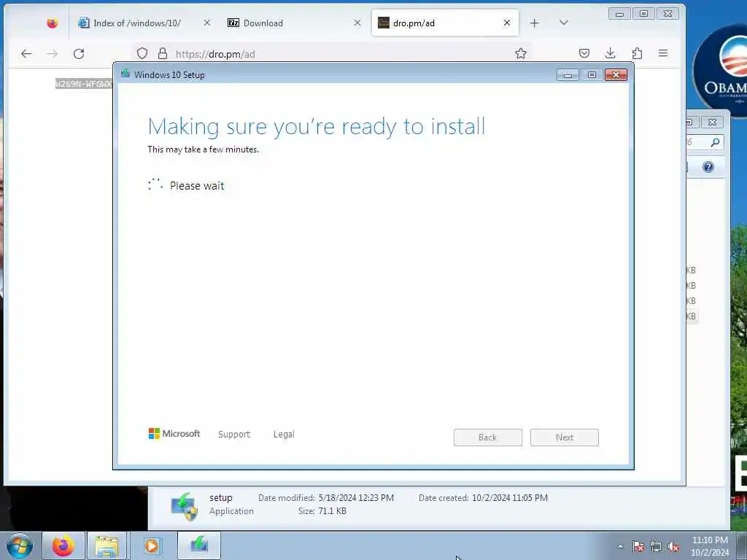
Task: Close the Windows 10 Setup window
Action: click(x=616, y=75)
